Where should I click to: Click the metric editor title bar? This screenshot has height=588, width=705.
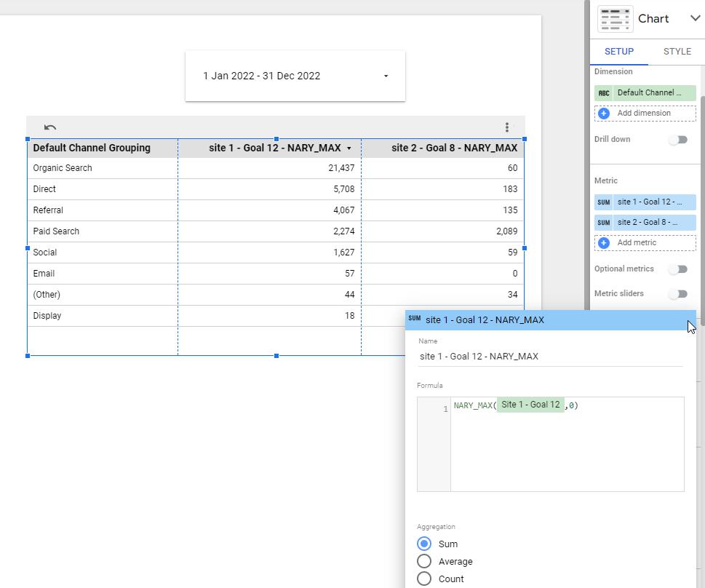coord(550,320)
